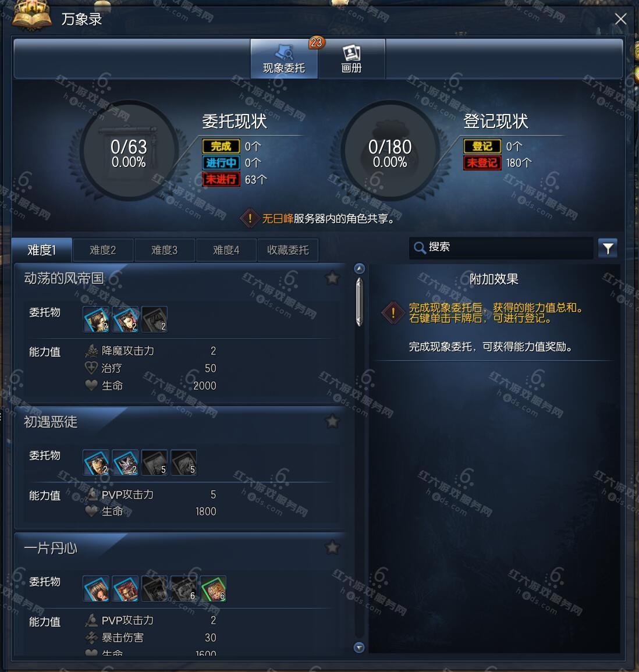Switch to the 难度2 tab

coord(103,250)
